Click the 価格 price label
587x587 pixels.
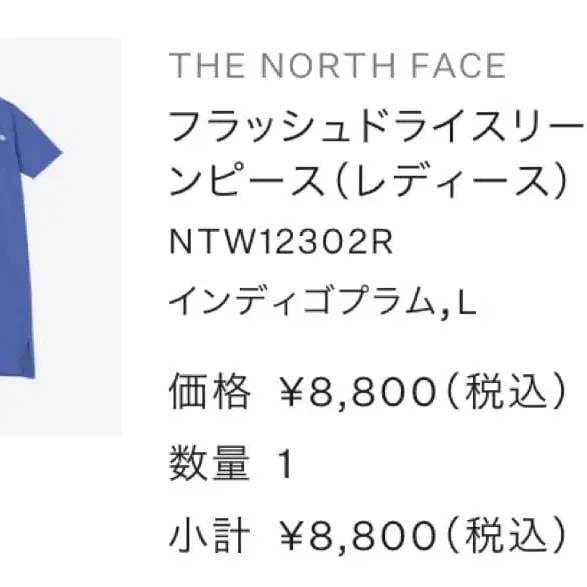pos(210,391)
